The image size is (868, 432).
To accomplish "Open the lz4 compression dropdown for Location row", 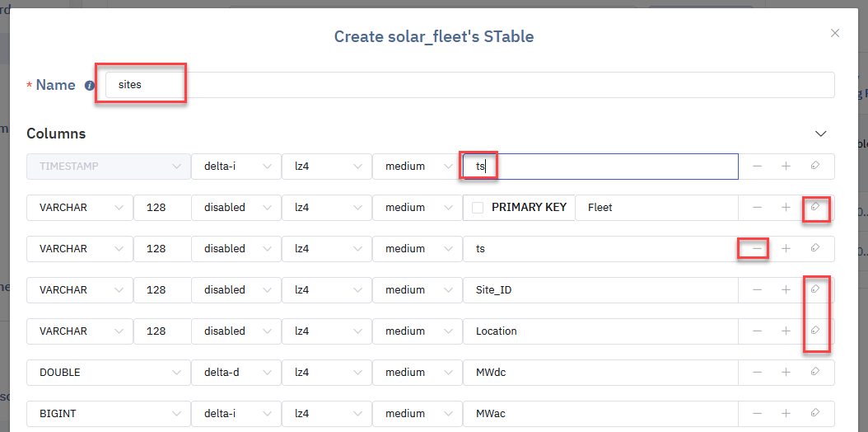I will point(326,331).
